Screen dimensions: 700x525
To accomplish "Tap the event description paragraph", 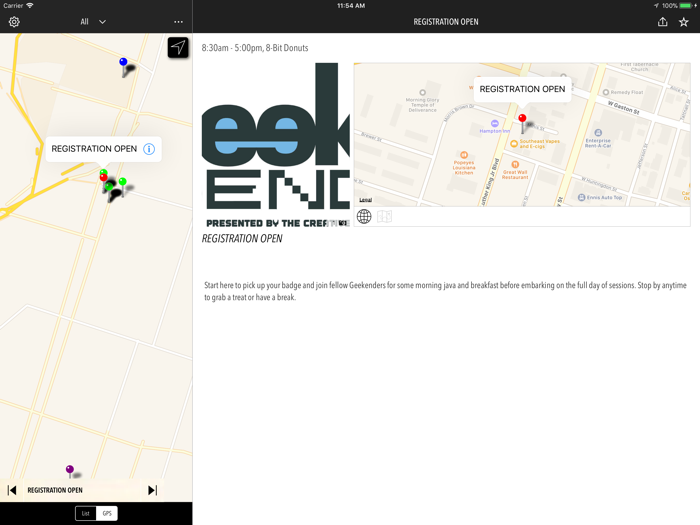I will (x=445, y=291).
